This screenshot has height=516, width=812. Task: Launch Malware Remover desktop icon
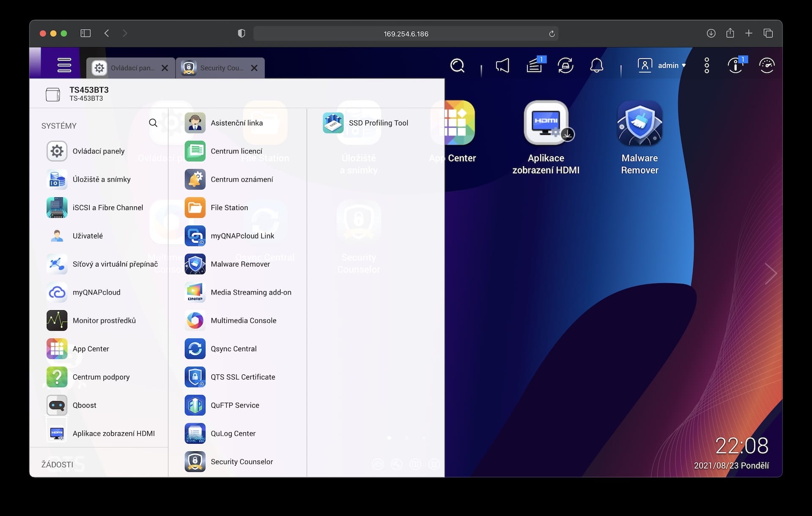coord(639,123)
